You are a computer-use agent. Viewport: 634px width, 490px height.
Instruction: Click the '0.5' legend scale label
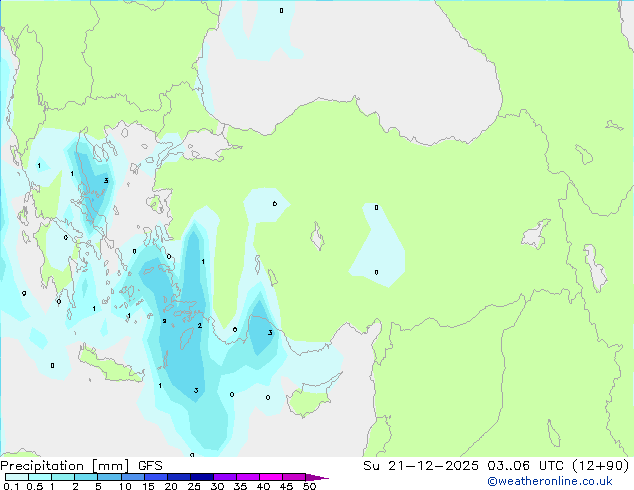tap(35, 486)
